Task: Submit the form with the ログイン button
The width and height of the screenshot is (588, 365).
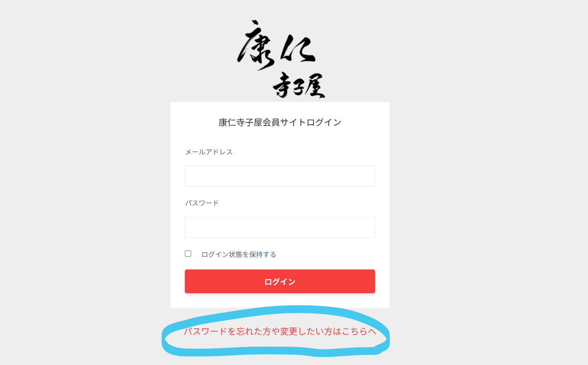Action: 280,281
